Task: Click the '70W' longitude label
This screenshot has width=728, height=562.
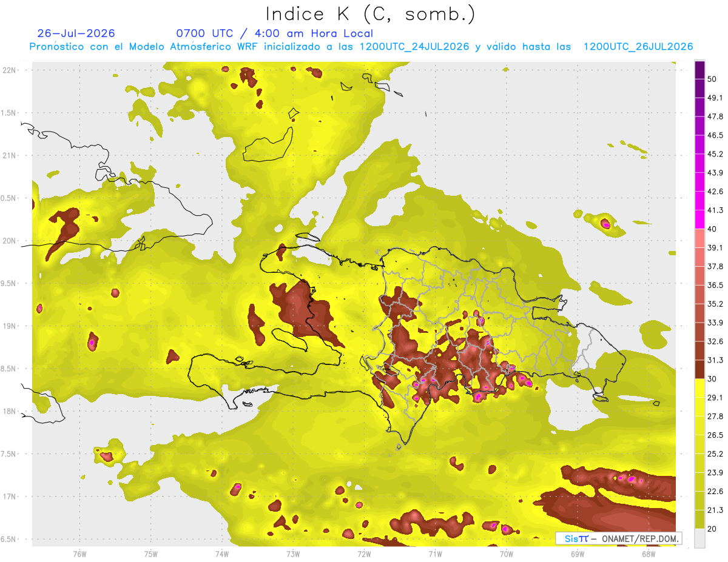Action: (x=506, y=554)
